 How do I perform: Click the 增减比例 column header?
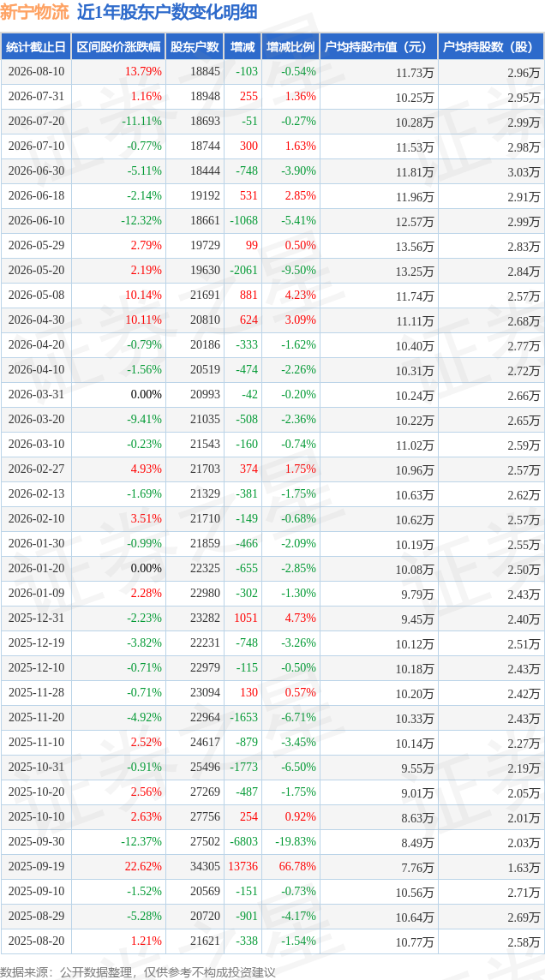pos(290,47)
